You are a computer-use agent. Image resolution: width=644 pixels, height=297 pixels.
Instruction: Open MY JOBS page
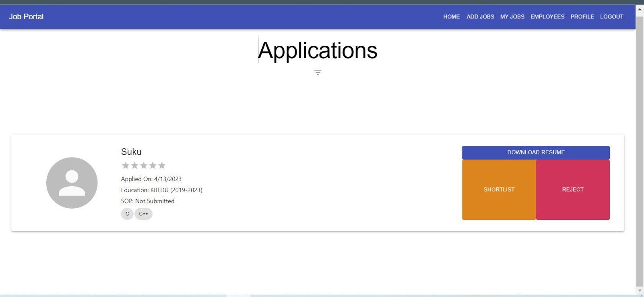pos(512,16)
